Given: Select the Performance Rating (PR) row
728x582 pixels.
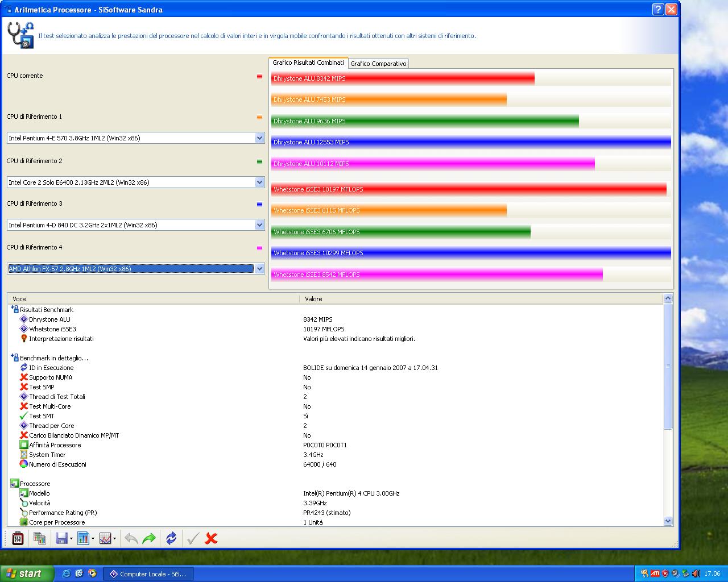Looking at the screenshot, I should (x=336, y=513).
